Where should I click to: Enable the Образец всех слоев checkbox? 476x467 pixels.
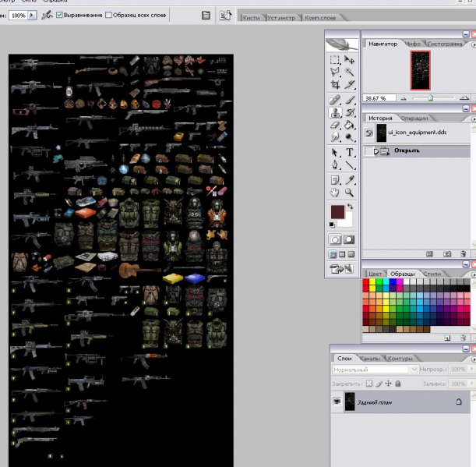tap(108, 15)
